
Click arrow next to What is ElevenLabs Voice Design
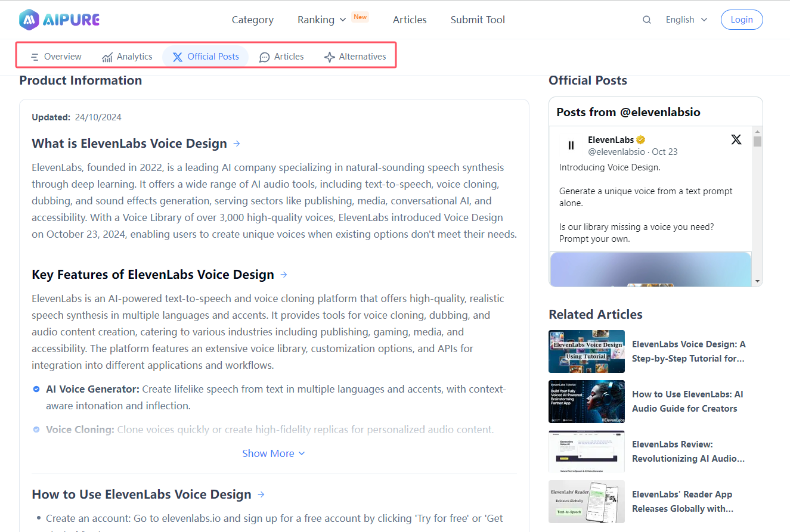[237, 144]
